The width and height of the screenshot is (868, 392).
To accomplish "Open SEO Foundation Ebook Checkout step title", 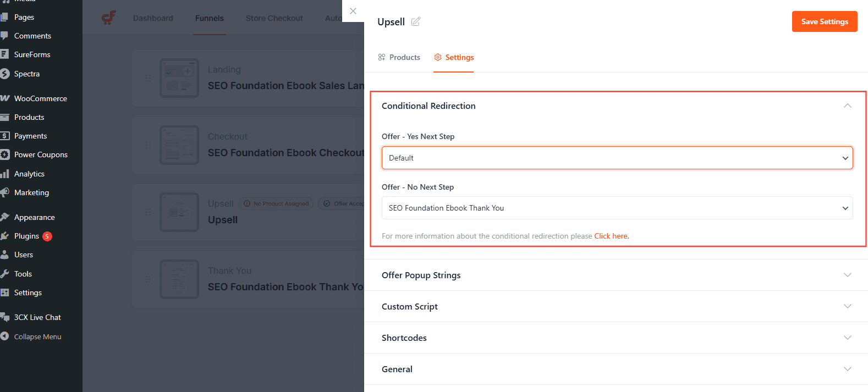I will (x=286, y=153).
